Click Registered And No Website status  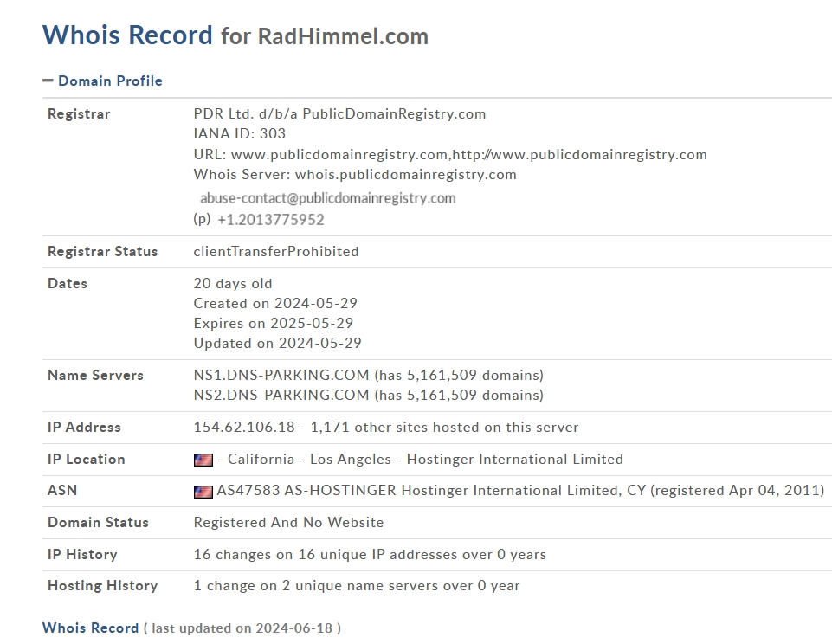click(288, 523)
